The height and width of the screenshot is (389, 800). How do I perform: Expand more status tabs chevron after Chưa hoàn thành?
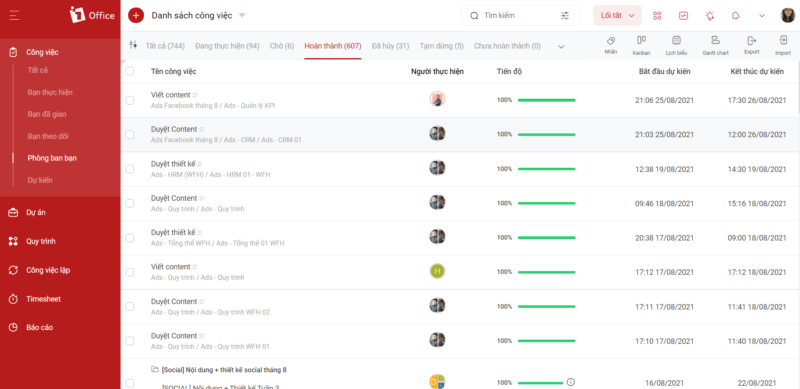561,46
